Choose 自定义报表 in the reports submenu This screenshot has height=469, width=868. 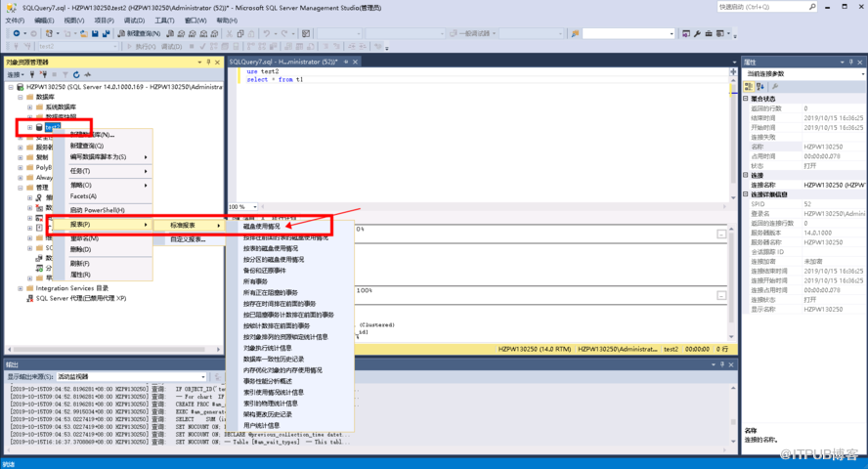click(188, 238)
